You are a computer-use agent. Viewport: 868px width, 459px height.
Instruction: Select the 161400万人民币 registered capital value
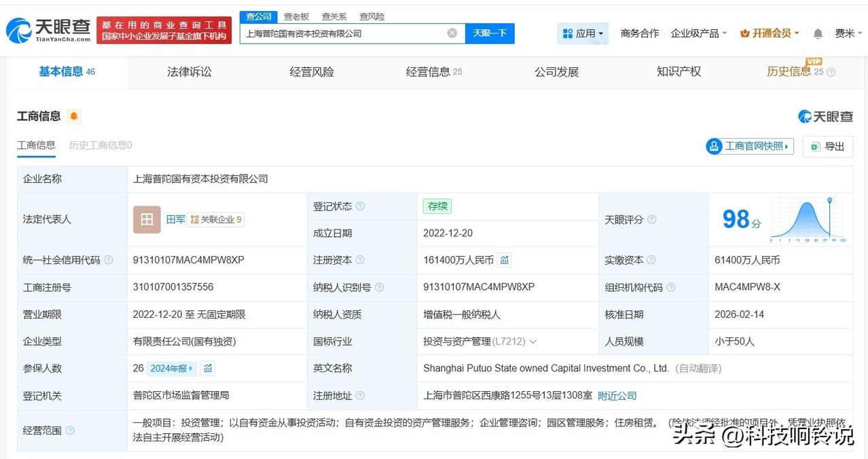pyautogui.click(x=458, y=260)
